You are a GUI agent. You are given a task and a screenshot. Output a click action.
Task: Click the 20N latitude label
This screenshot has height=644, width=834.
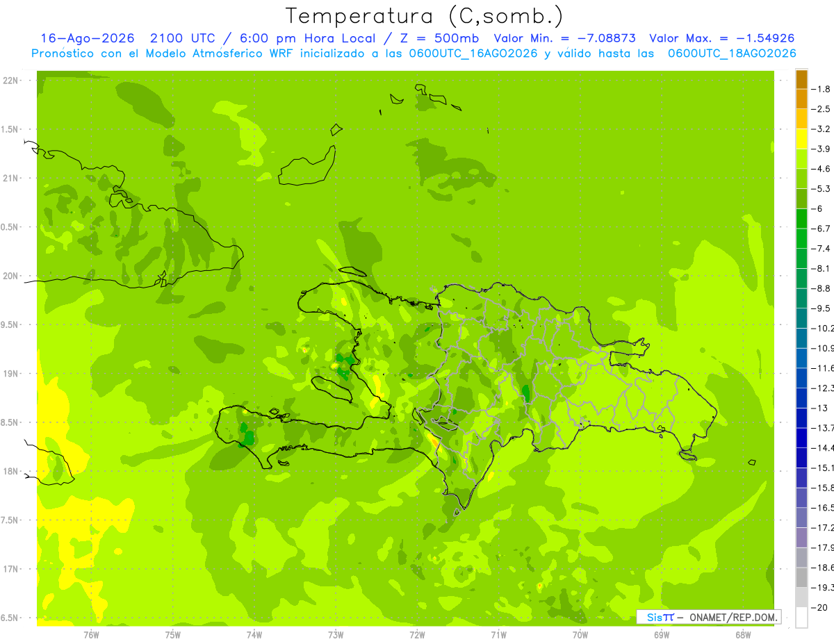tap(10, 276)
